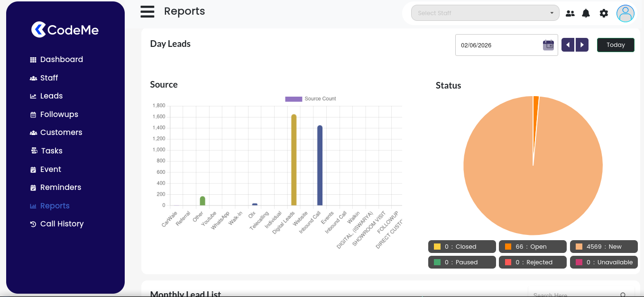Toggle the 4569 : New legend
The image size is (644, 297).
tap(604, 246)
